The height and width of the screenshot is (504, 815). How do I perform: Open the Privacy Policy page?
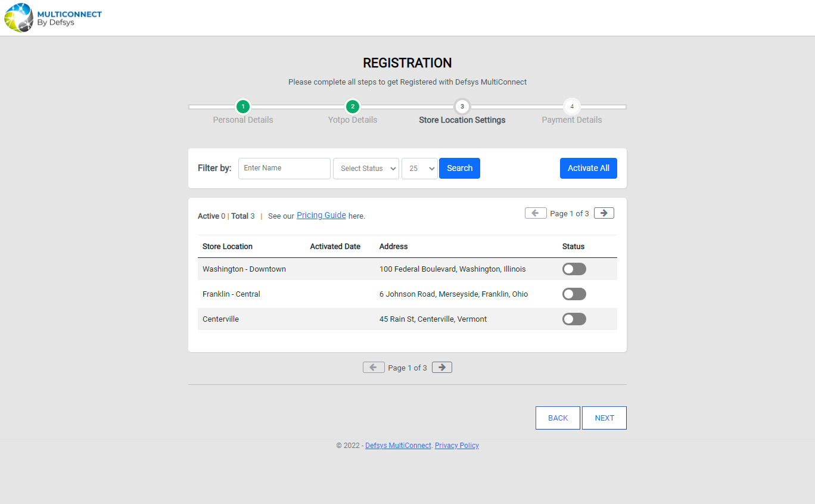(456, 445)
